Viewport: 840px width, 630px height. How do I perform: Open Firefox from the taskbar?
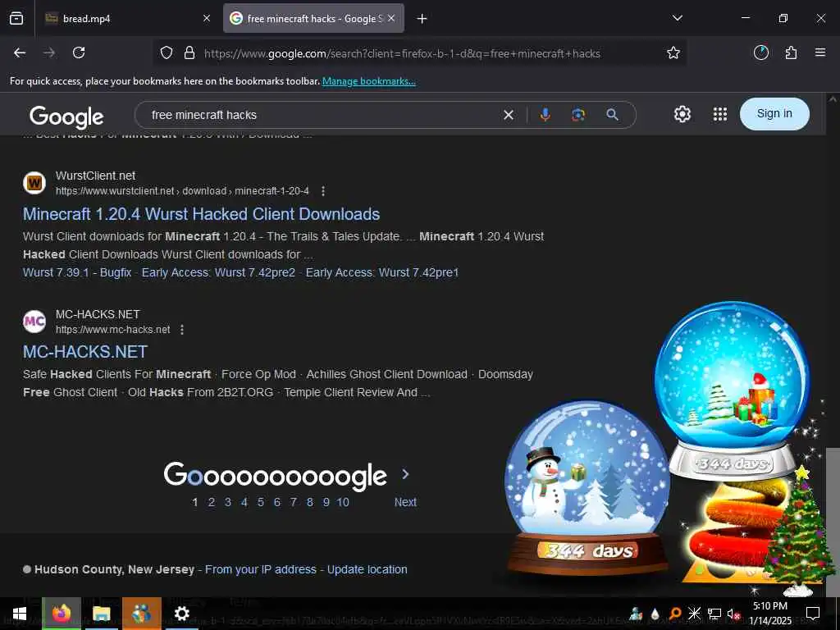tap(62, 614)
